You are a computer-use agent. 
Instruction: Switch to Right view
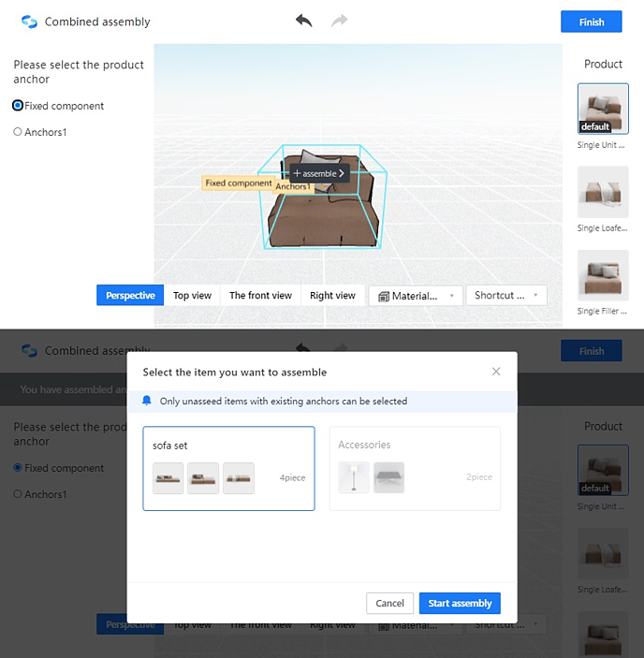click(332, 296)
